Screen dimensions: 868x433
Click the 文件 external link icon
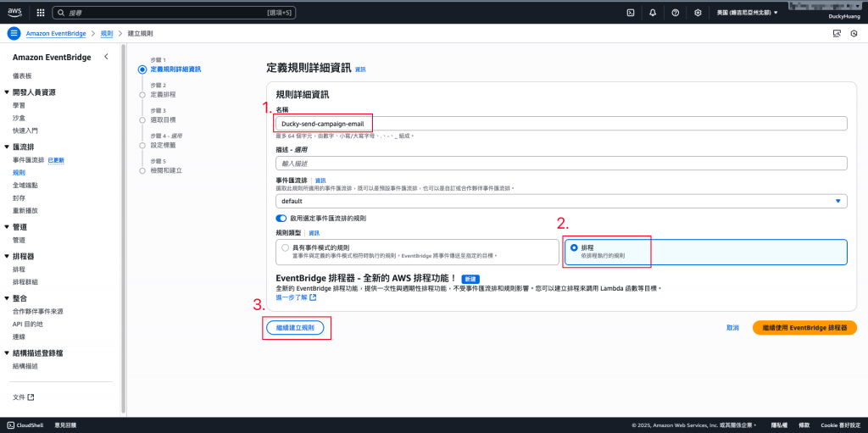(31, 397)
